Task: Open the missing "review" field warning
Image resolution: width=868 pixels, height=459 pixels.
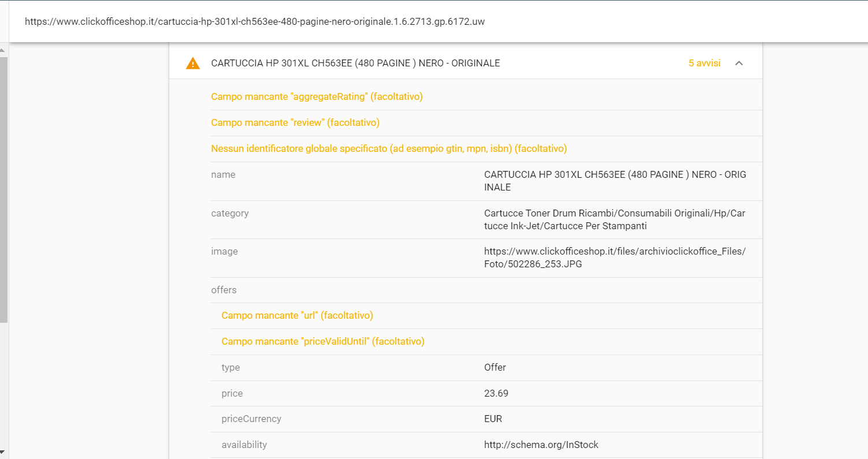Action: pos(295,123)
